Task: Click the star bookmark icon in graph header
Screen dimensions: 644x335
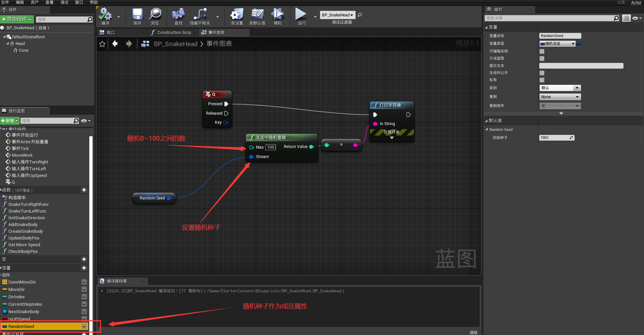Action: [102, 44]
